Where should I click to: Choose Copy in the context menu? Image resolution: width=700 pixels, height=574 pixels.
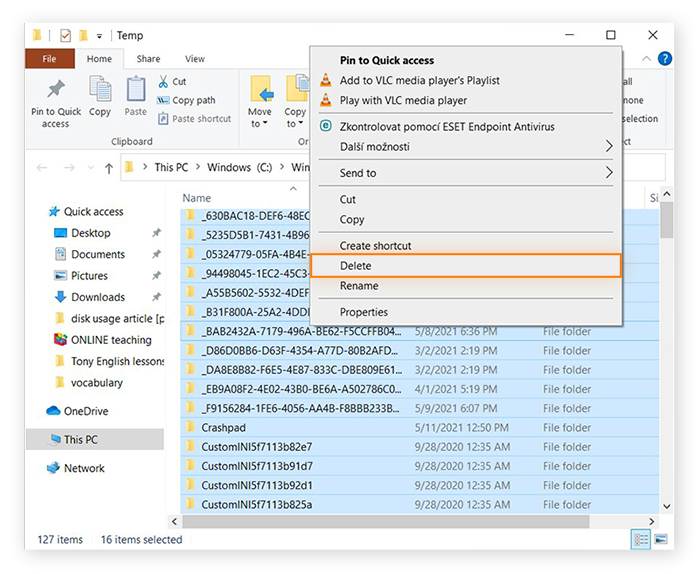[x=466, y=219]
